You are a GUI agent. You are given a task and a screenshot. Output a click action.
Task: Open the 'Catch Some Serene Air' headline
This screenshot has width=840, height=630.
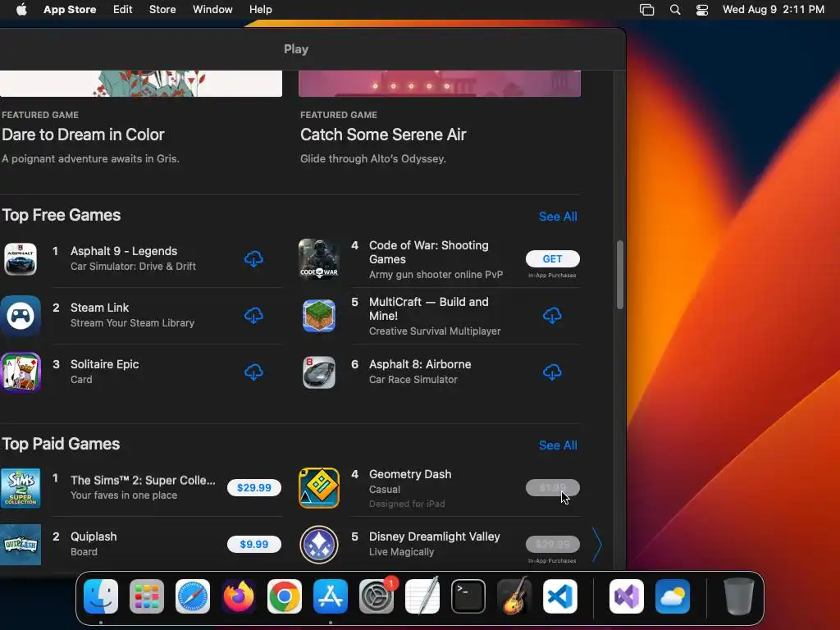[x=383, y=135]
